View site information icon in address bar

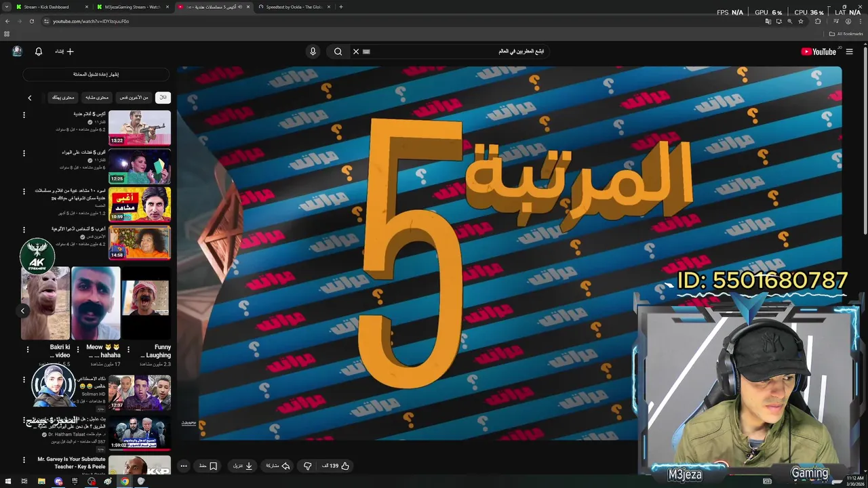[46, 21]
